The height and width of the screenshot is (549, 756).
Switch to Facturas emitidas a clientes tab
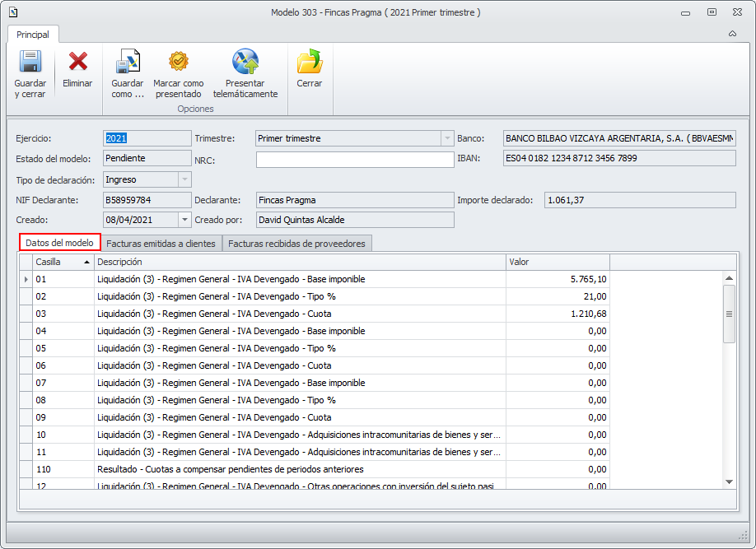point(161,244)
